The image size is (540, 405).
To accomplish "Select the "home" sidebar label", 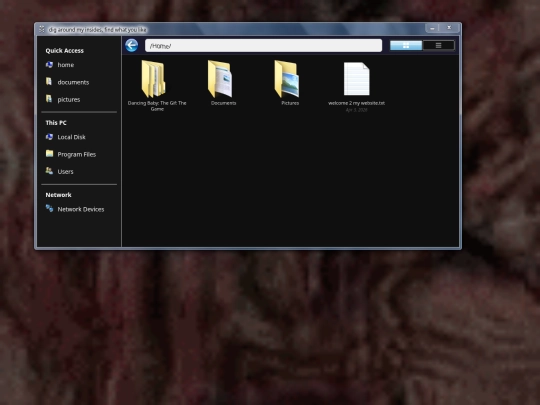I will click(66, 65).
